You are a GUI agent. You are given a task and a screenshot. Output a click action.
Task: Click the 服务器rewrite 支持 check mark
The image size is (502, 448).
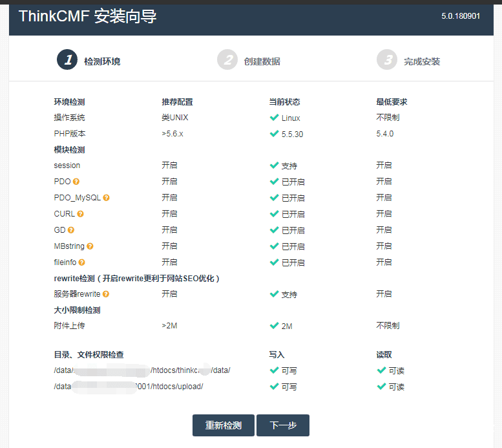coord(274,293)
